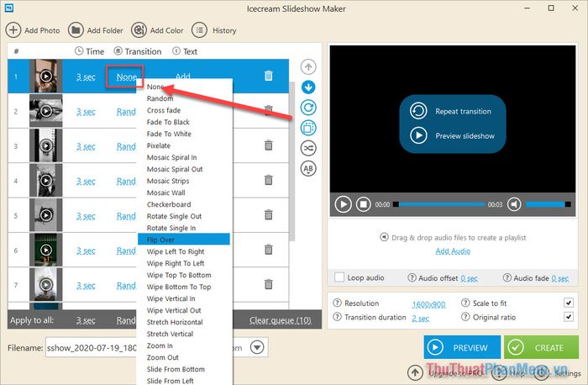Open Apply to all transition Rand dropdown
Screen dimensions: 588x385
coord(126,320)
